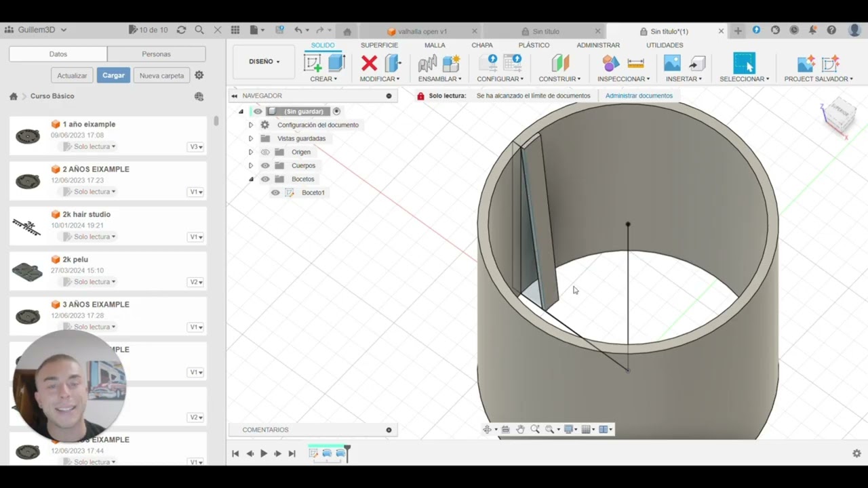Viewport: 868px width, 488px height.
Task: Switch to the MALLA tab
Action: click(x=435, y=45)
